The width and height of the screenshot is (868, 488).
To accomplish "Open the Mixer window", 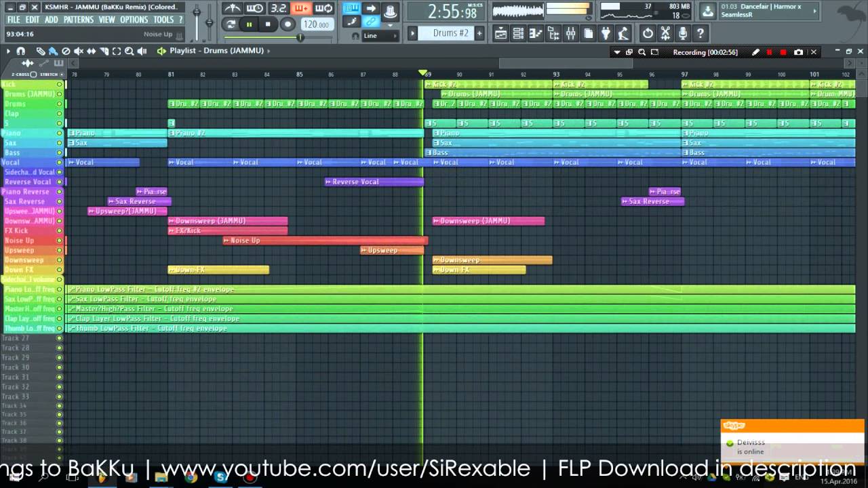I will click(x=571, y=33).
